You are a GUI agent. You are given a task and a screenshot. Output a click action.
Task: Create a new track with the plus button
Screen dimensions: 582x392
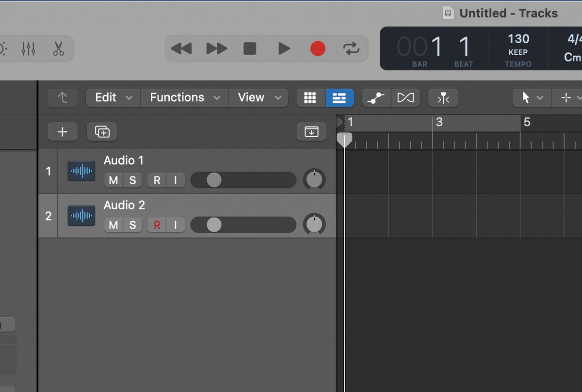pyautogui.click(x=63, y=131)
